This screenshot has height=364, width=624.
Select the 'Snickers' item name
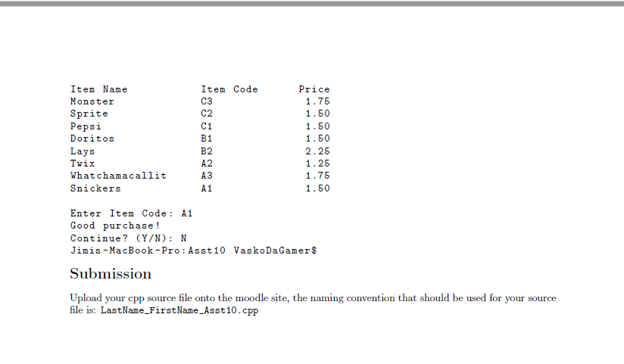(95, 188)
